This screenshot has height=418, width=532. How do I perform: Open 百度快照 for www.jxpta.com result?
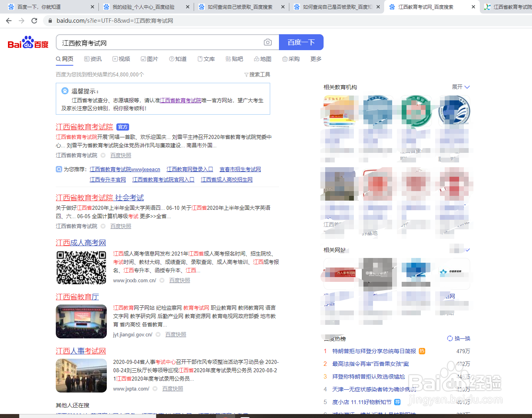(173, 389)
